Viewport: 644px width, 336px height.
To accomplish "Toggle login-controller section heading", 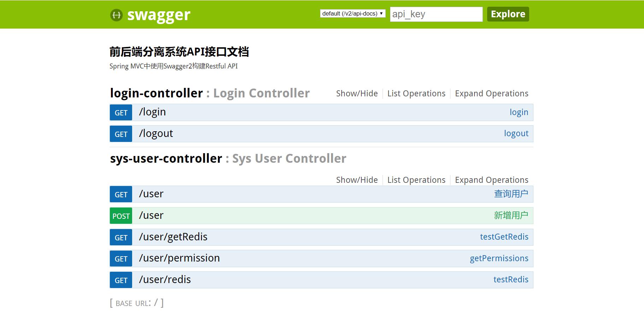I will [x=156, y=93].
